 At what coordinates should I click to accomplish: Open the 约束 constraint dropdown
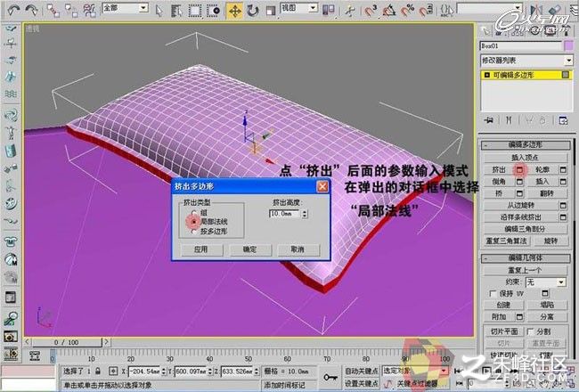561,282
